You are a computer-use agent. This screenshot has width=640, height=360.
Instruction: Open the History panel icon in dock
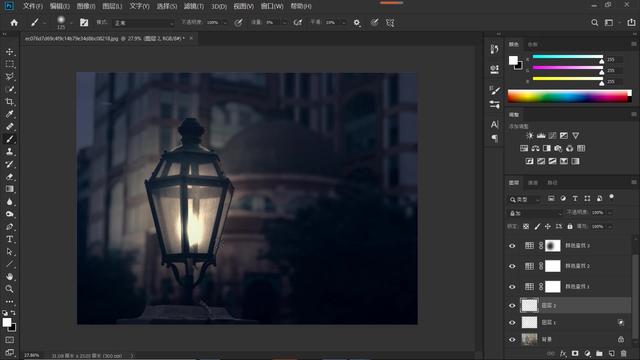pyautogui.click(x=494, y=49)
